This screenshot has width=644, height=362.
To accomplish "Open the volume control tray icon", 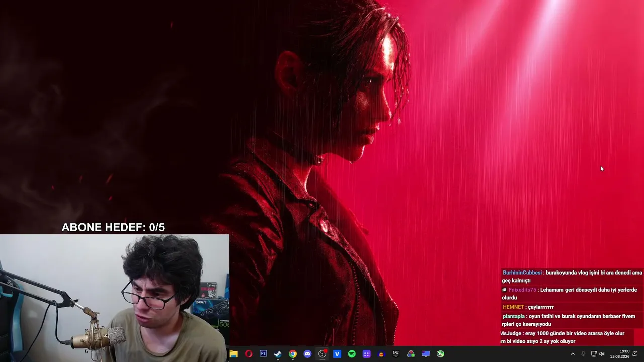I will 602,354.
